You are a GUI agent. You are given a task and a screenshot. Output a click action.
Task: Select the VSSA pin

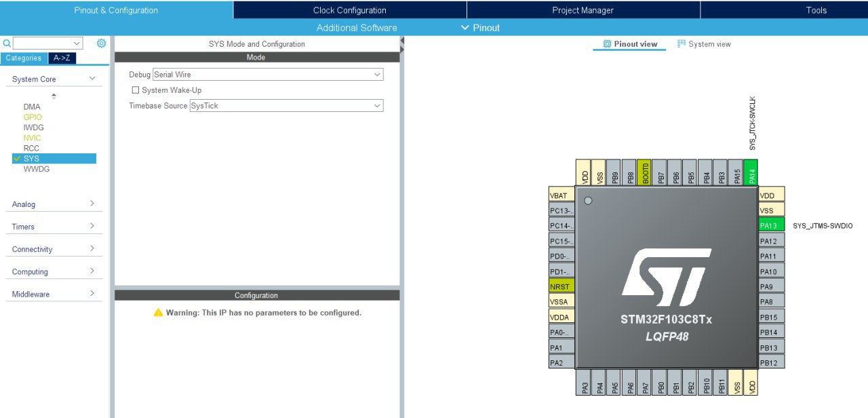tap(561, 301)
